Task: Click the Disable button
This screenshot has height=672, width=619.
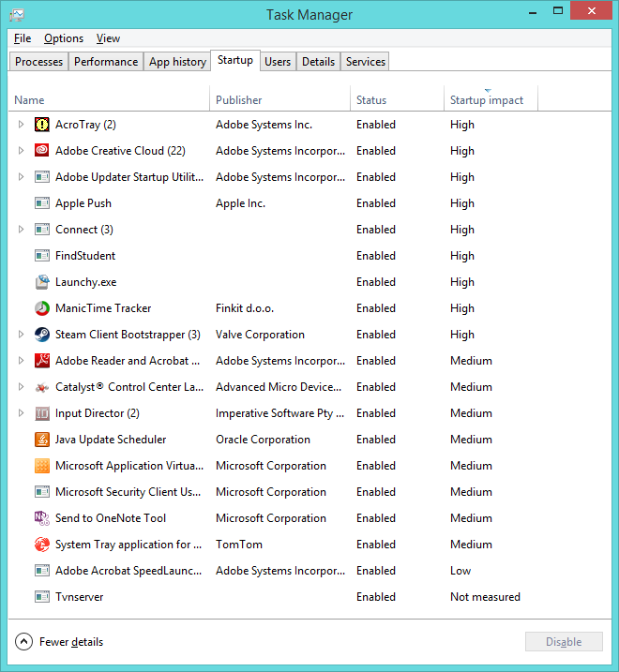Action: point(564,642)
